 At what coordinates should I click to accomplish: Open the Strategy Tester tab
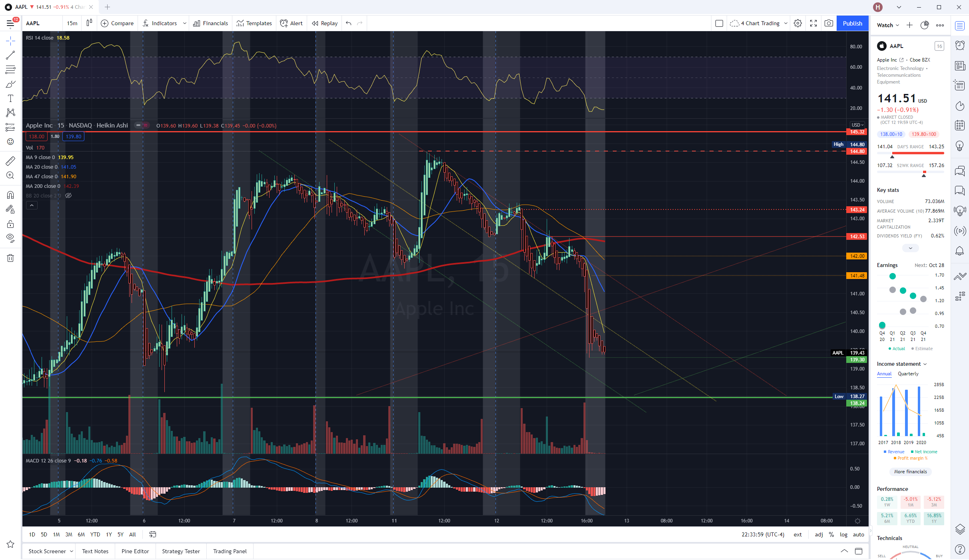[181, 551]
